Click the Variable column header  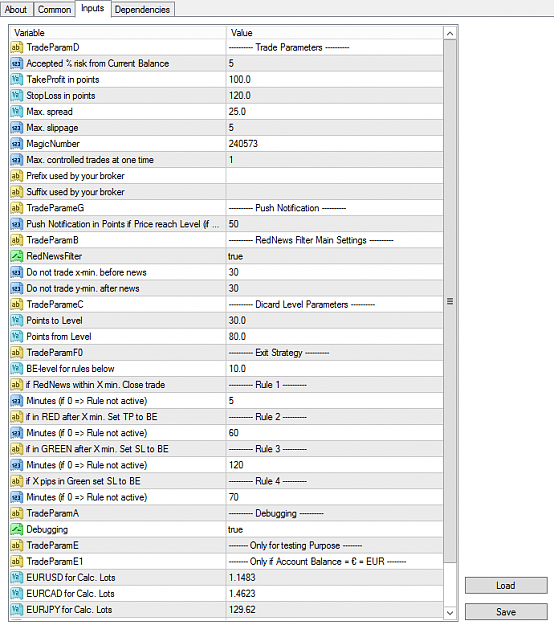pos(118,33)
